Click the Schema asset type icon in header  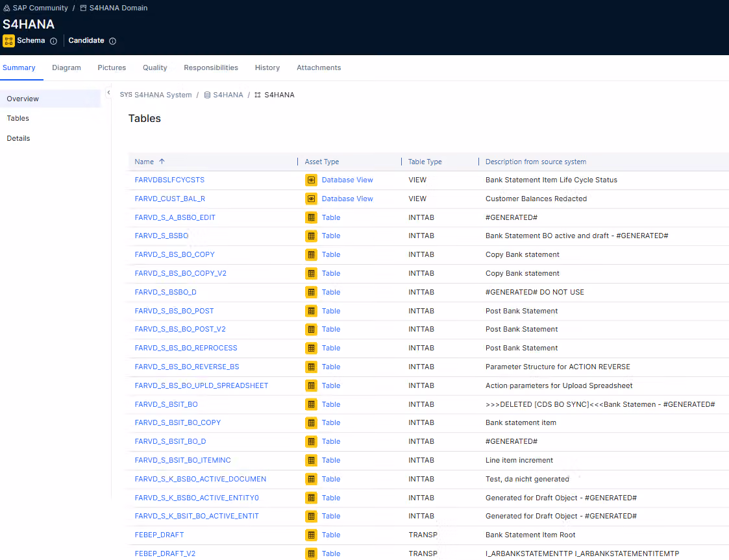point(9,41)
